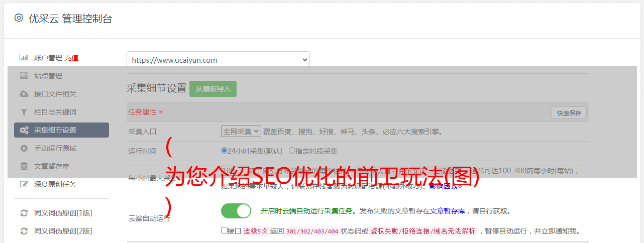This screenshot has height=243, width=644.
Task: Click the server icon next to 站点管理
Action: pos(24,76)
